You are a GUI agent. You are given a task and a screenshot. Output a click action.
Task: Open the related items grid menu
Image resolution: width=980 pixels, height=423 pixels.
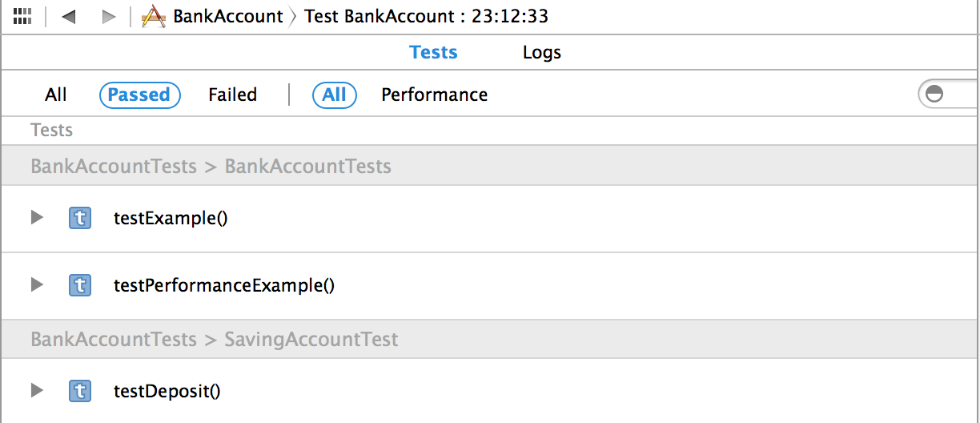[22, 16]
